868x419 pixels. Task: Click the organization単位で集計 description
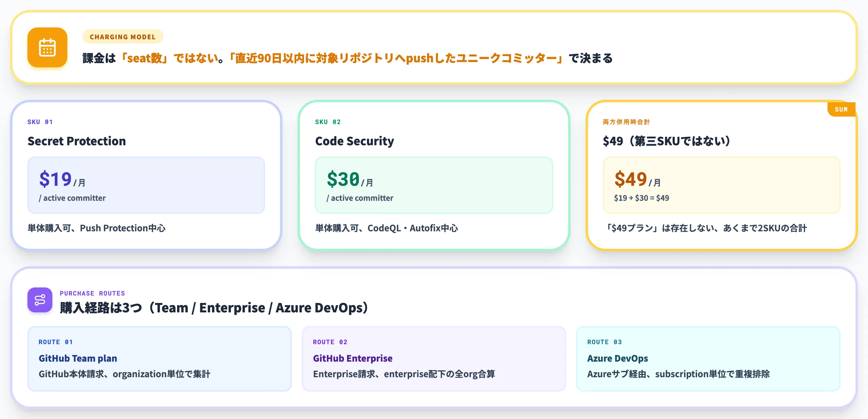pos(125,374)
